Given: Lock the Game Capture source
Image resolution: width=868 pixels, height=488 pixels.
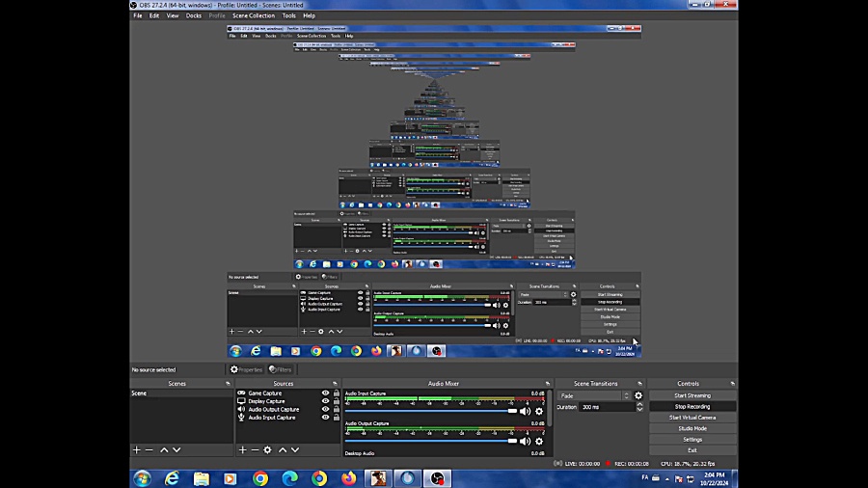Looking at the screenshot, I should 336,393.
